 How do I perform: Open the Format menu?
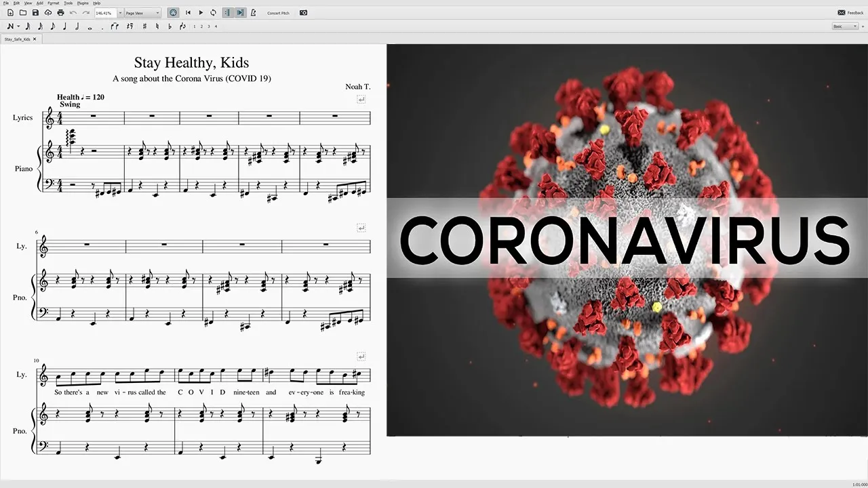[54, 3]
